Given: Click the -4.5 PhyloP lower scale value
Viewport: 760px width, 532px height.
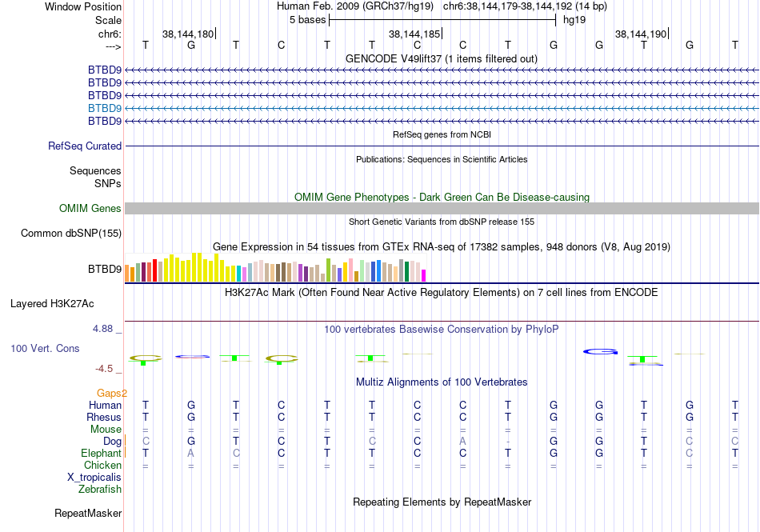Looking at the screenshot, I should pos(104,369).
